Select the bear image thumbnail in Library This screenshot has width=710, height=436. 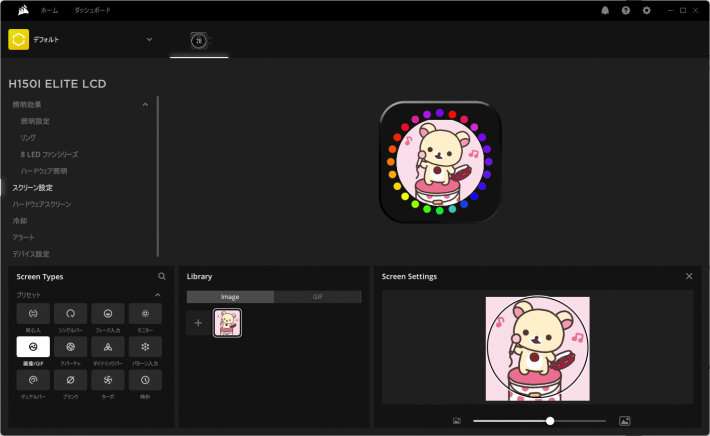(x=228, y=322)
